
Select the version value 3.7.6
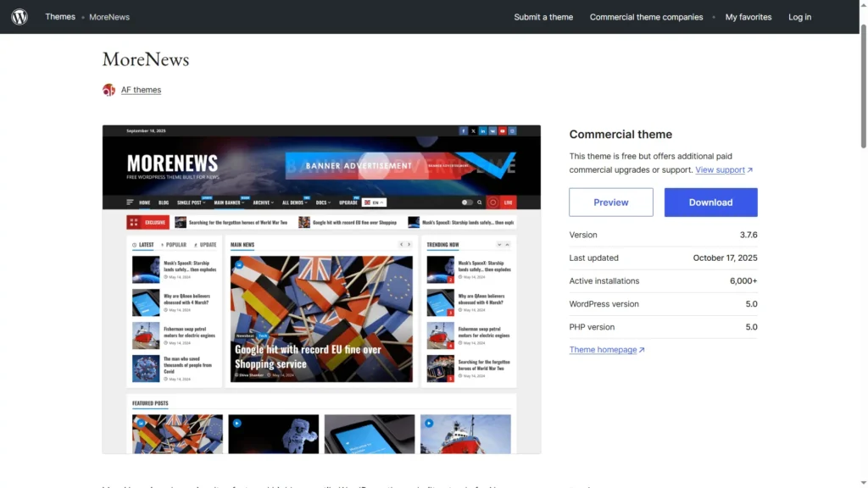click(x=748, y=235)
